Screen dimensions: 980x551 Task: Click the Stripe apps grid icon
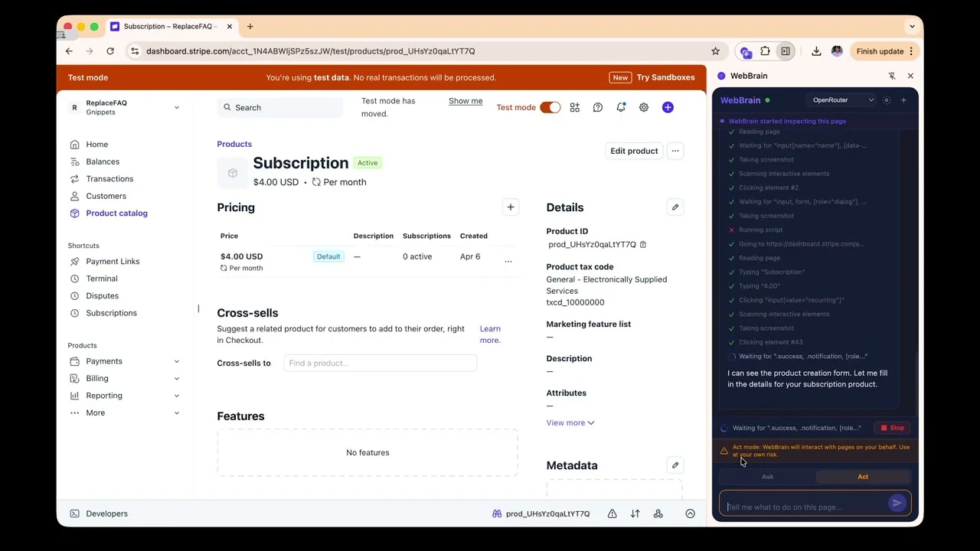[574, 107]
